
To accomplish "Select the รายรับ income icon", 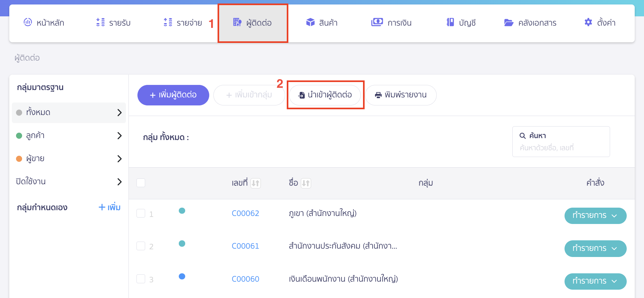I will [100, 22].
